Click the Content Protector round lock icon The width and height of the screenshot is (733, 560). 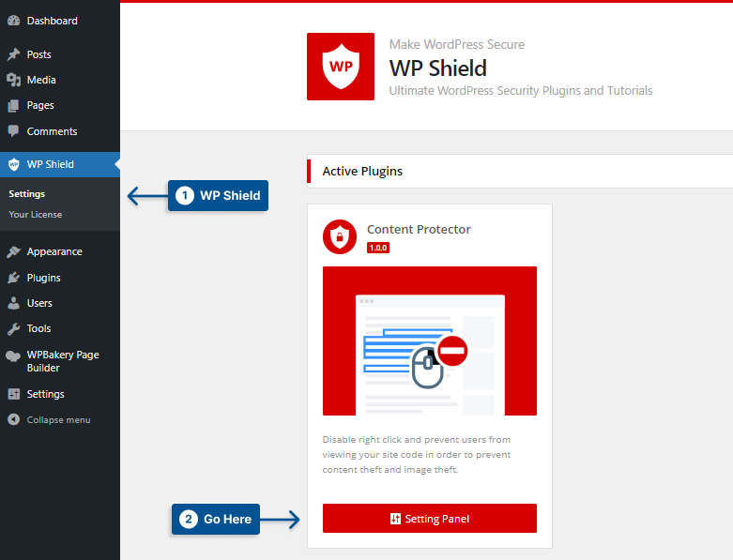pos(340,236)
